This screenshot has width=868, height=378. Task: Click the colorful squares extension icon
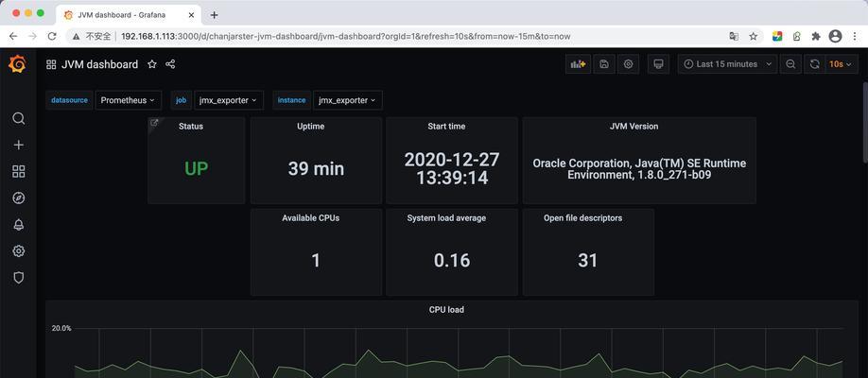[777, 36]
